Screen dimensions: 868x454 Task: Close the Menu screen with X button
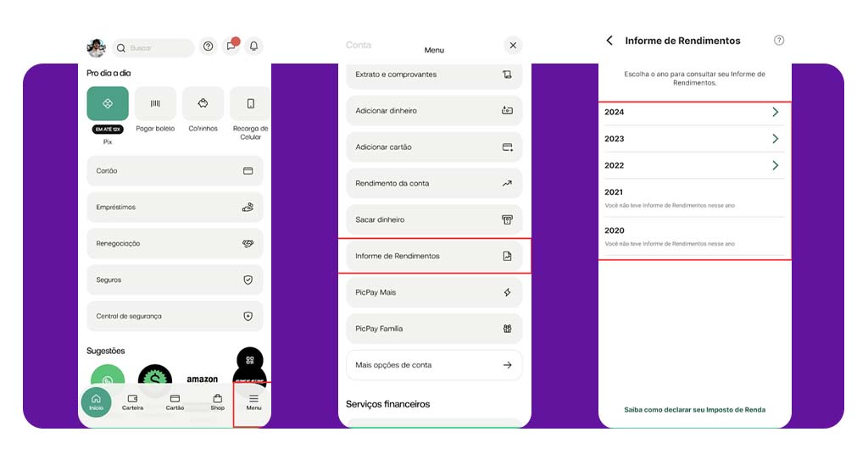513,46
